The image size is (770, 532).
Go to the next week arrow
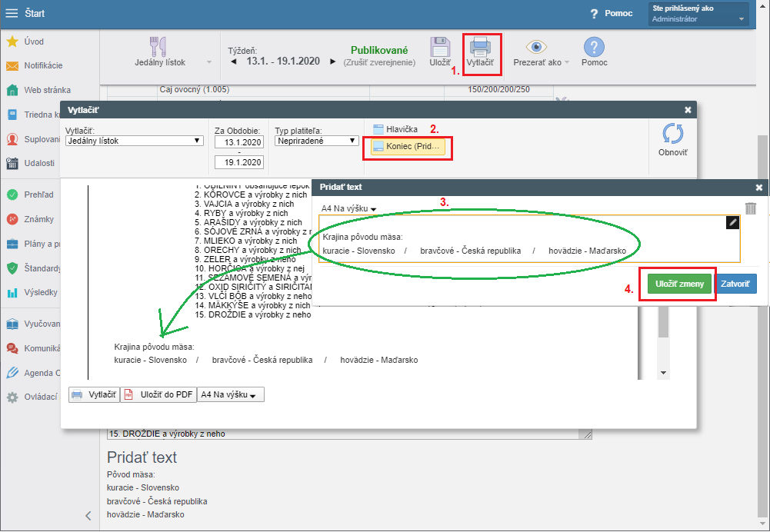click(x=332, y=62)
